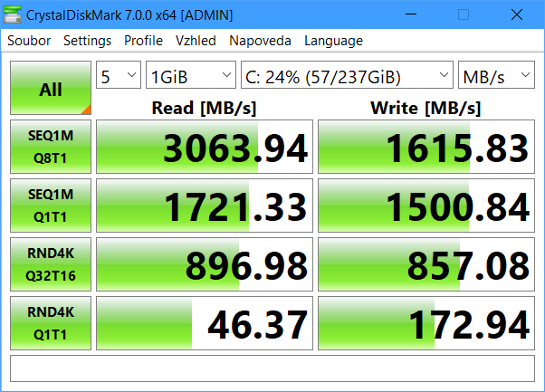The width and height of the screenshot is (545, 392).
Task: Open the Settings menu
Action: pyautogui.click(x=87, y=41)
